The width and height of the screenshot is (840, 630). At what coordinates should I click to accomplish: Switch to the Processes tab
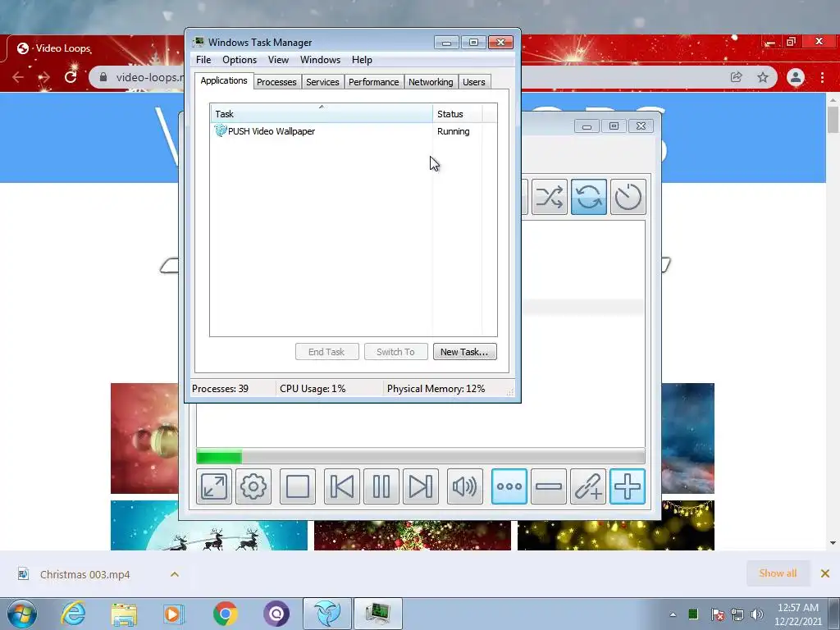pos(276,82)
